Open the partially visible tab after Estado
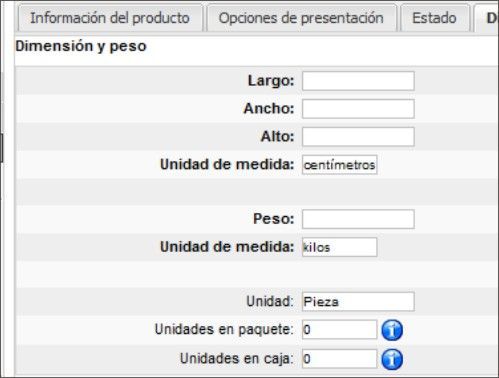Image resolution: width=499 pixels, height=378 pixels. (x=487, y=18)
